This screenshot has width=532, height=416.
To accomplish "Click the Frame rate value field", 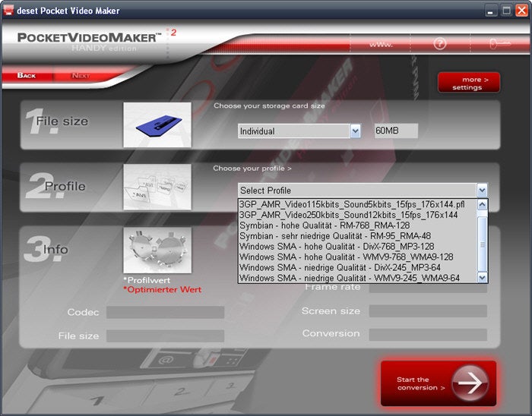I will pos(428,288).
